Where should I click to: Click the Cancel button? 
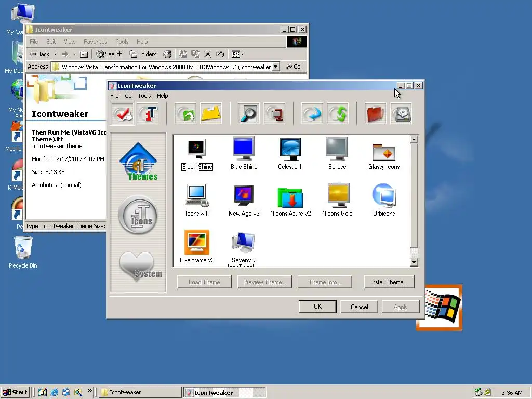[359, 307]
